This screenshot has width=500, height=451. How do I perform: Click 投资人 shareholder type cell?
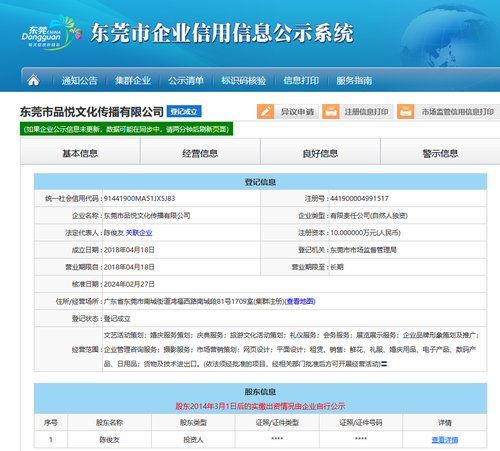tap(193, 440)
